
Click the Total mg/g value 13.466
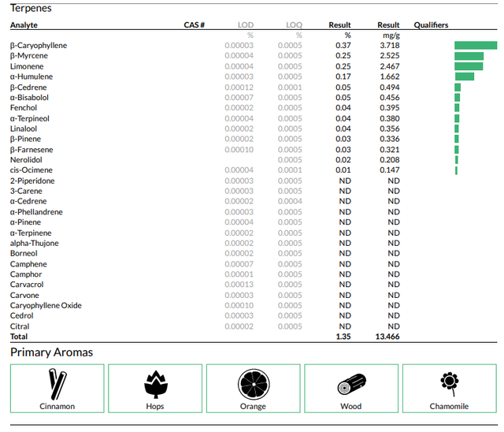coord(387,337)
